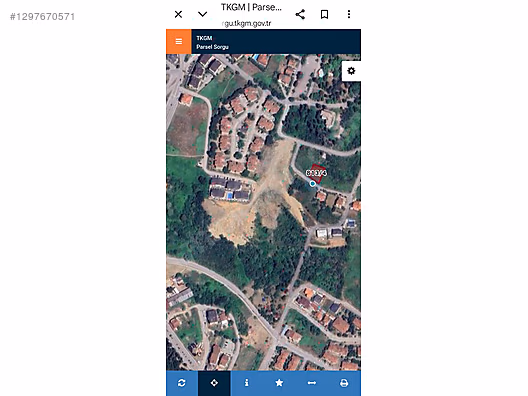
Task: Expand the browser chevron down arrow
Action: coord(202,14)
